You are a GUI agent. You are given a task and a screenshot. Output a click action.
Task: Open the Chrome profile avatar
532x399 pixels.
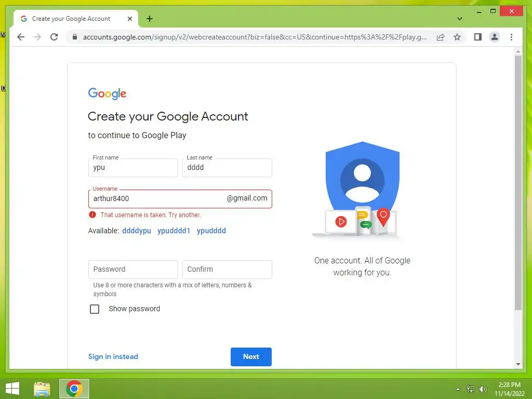pos(495,37)
